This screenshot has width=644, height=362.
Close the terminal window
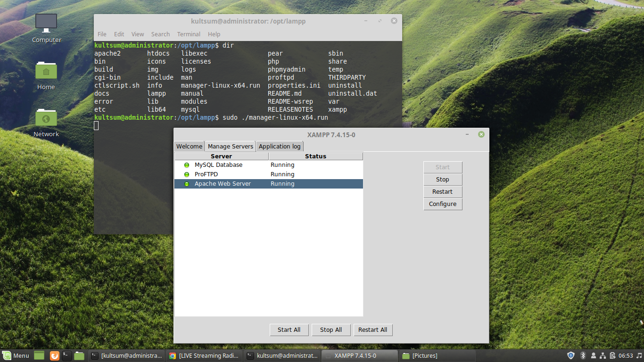tap(394, 21)
